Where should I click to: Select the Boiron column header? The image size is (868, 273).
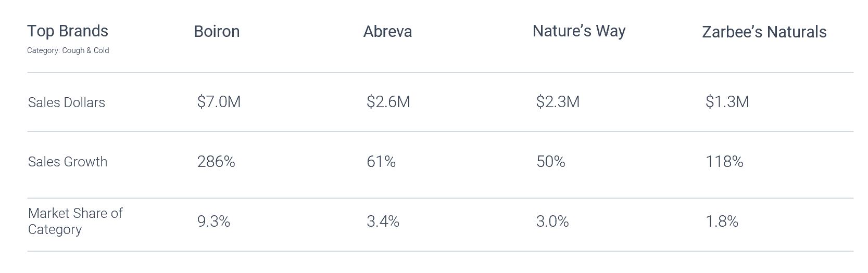217,31
